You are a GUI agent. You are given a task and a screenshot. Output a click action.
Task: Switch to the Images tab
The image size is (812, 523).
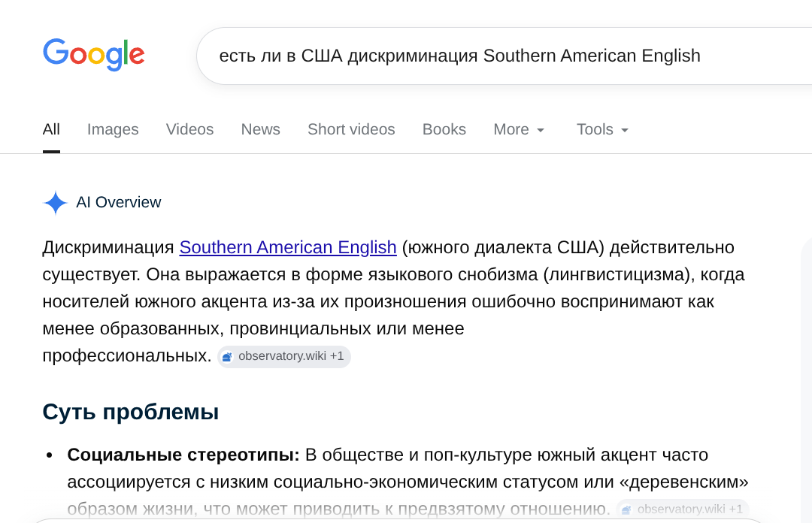click(x=113, y=129)
